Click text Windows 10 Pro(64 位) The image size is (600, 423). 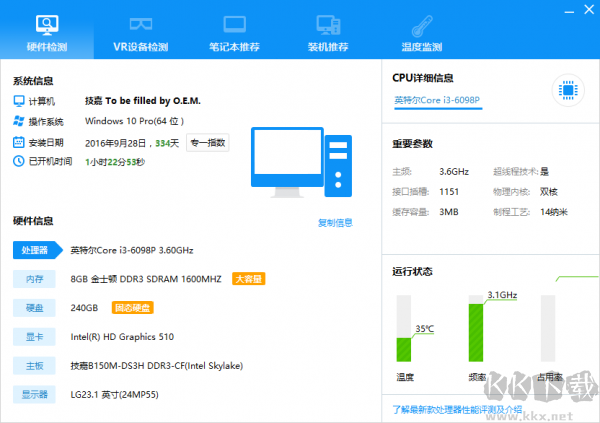coord(134,121)
